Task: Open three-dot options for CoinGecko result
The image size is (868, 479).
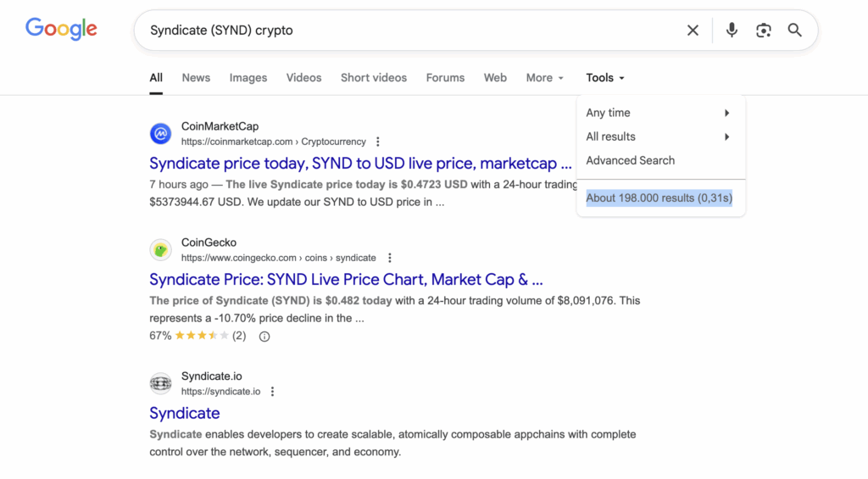Action: tap(389, 258)
